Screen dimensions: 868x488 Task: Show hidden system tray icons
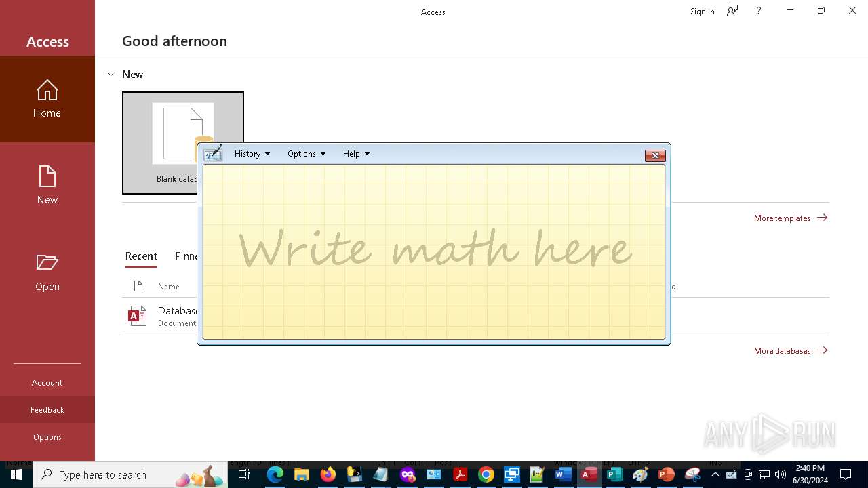point(715,474)
